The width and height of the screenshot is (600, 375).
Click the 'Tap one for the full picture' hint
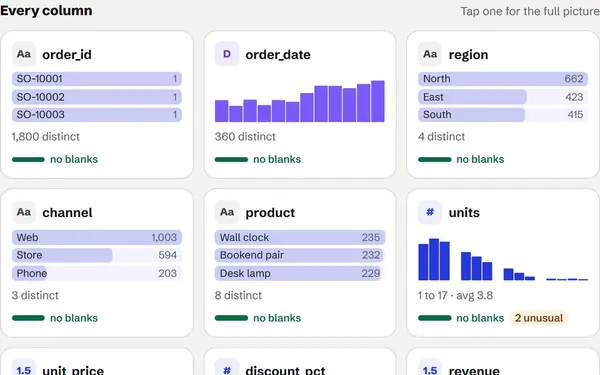[x=530, y=11]
